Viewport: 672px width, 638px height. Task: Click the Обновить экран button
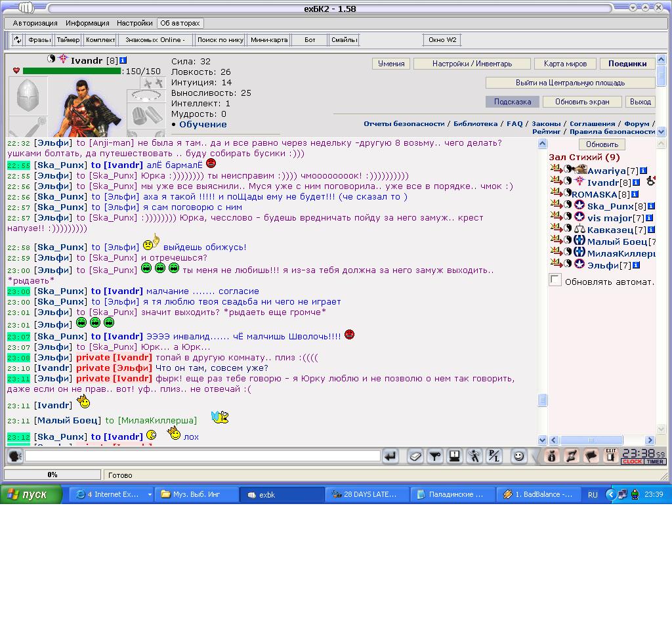(x=581, y=102)
